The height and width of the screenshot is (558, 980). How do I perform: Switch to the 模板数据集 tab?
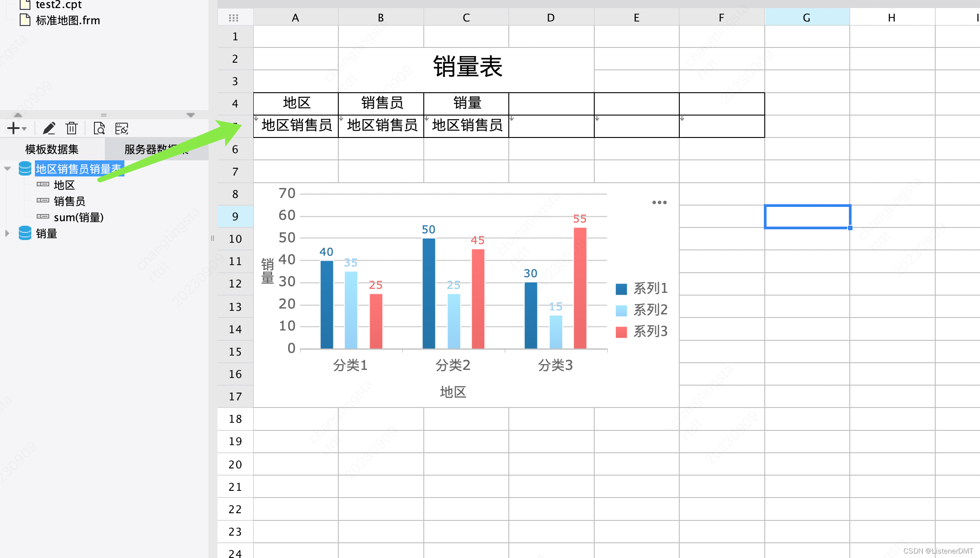(52, 149)
